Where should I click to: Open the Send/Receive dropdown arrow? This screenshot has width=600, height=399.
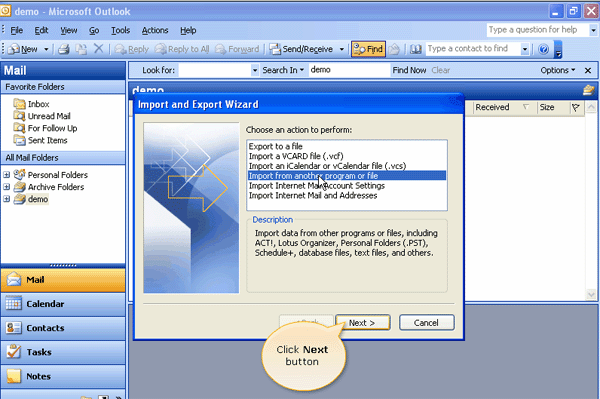[342, 49]
